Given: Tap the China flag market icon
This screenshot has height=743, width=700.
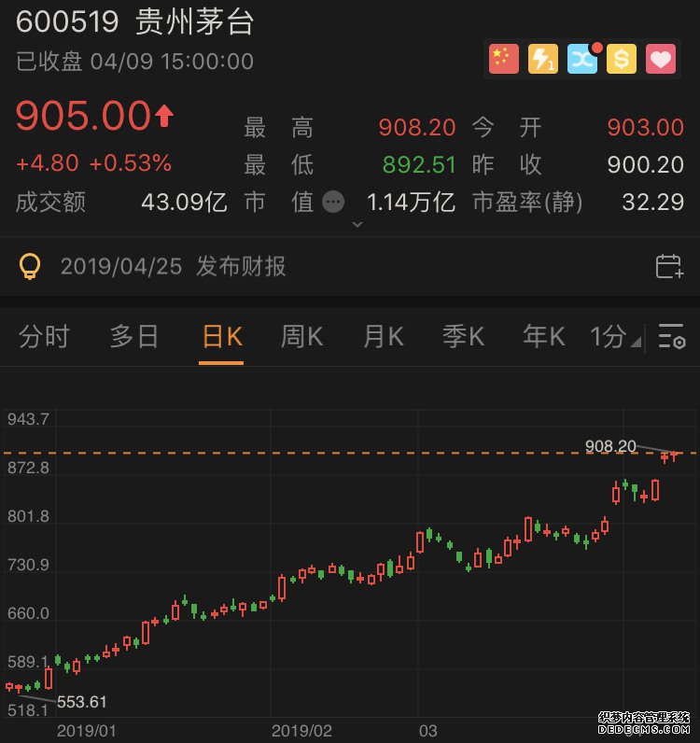Looking at the screenshot, I should (x=504, y=59).
